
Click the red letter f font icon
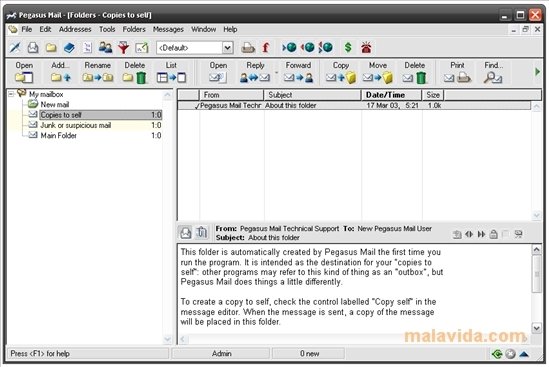[266, 47]
